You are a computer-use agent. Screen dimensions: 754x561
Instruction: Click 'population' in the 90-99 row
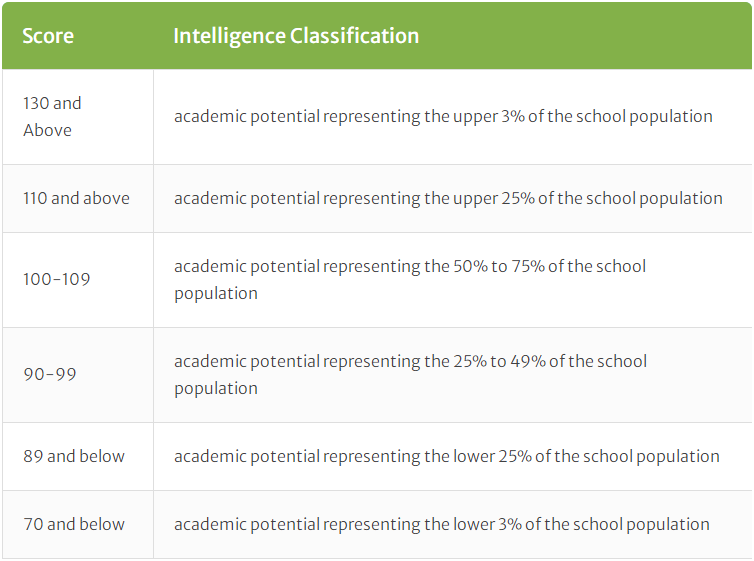pyautogui.click(x=216, y=389)
